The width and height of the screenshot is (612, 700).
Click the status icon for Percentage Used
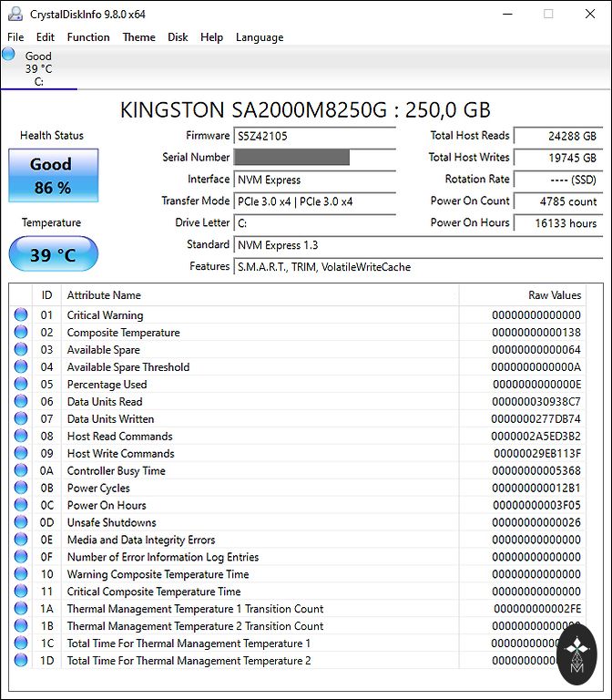click(21, 385)
